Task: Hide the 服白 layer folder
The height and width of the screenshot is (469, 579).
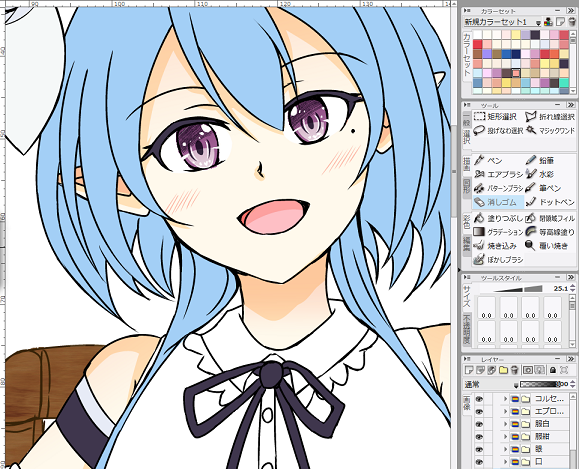Action: pyautogui.click(x=479, y=424)
